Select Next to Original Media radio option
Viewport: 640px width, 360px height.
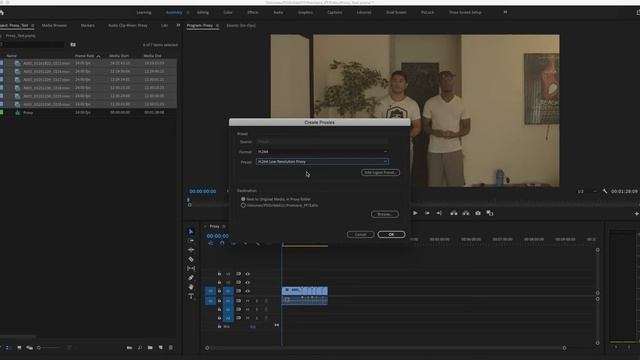243,199
